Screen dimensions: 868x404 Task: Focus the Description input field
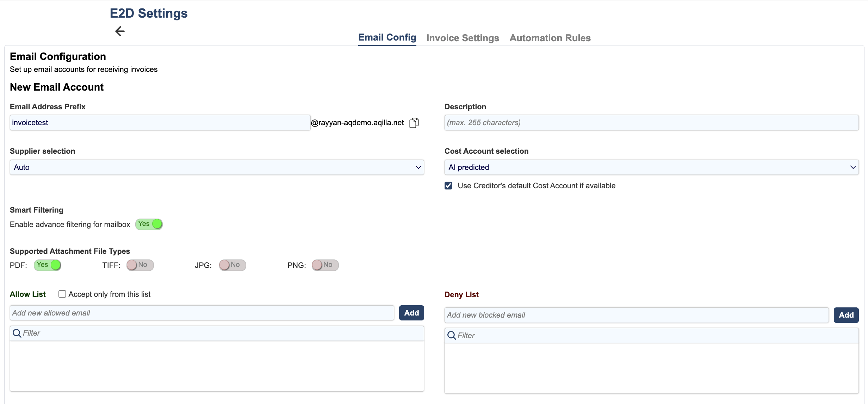(651, 123)
